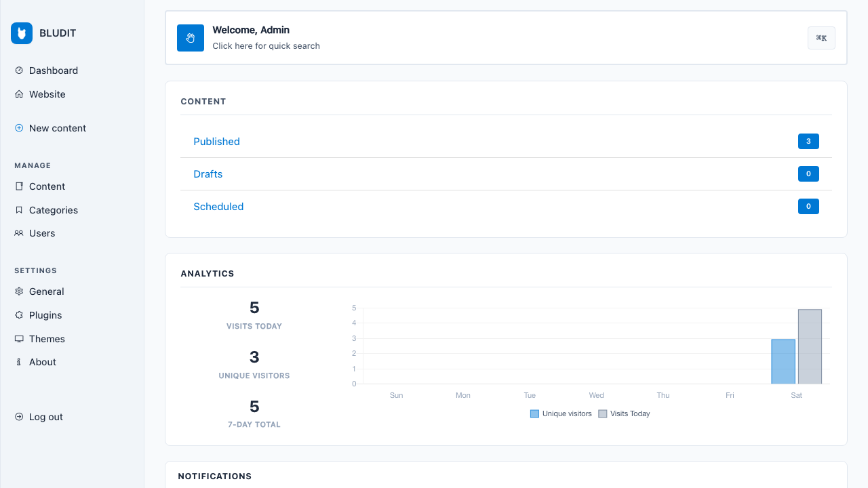
Task: Click the Scheduled count badge 0
Action: point(808,207)
